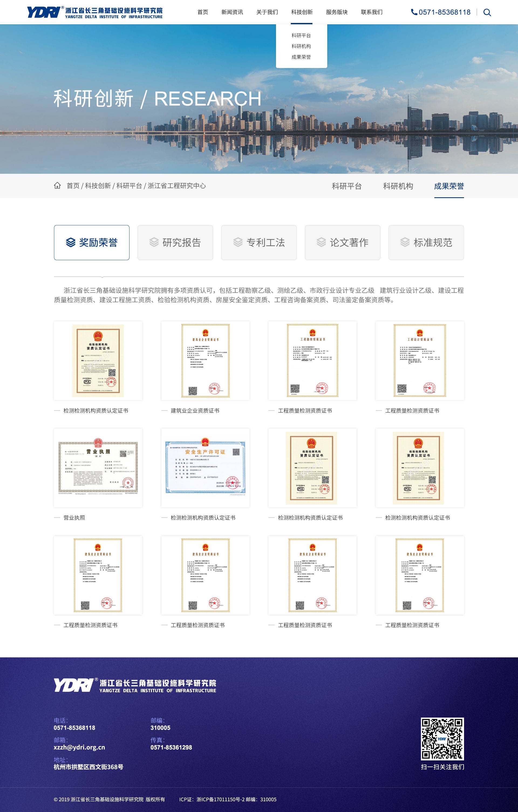
Task: Open 新闻资讯 in the top navigation
Action: (x=232, y=12)
